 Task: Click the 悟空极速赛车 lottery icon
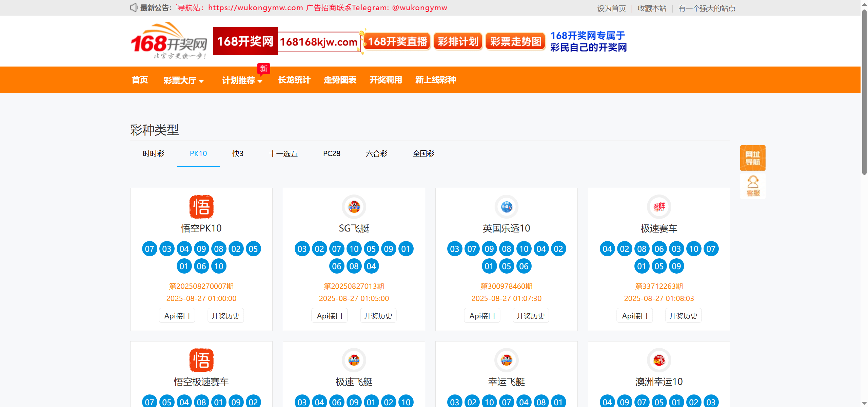(x=201, y=360)
